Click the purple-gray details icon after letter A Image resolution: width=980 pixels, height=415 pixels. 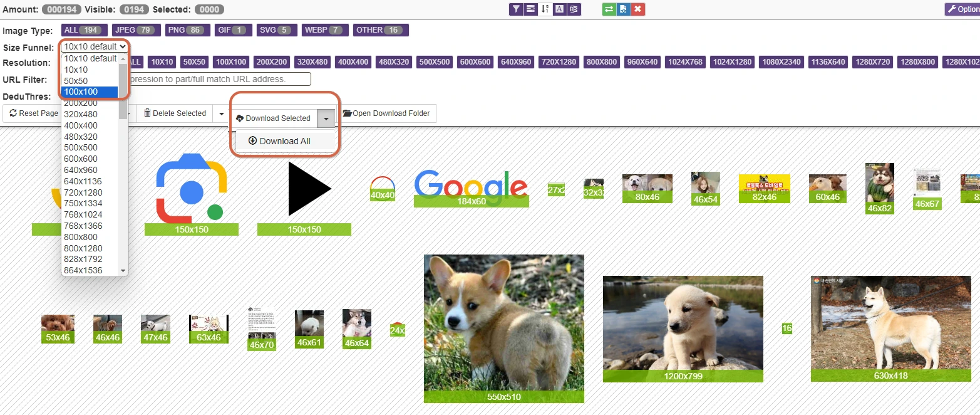574,9
